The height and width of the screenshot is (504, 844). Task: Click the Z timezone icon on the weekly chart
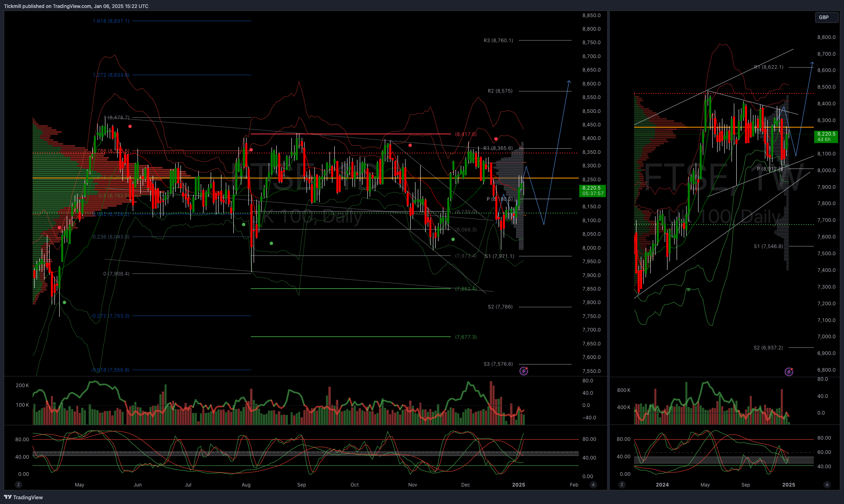[x=622, y=485]
